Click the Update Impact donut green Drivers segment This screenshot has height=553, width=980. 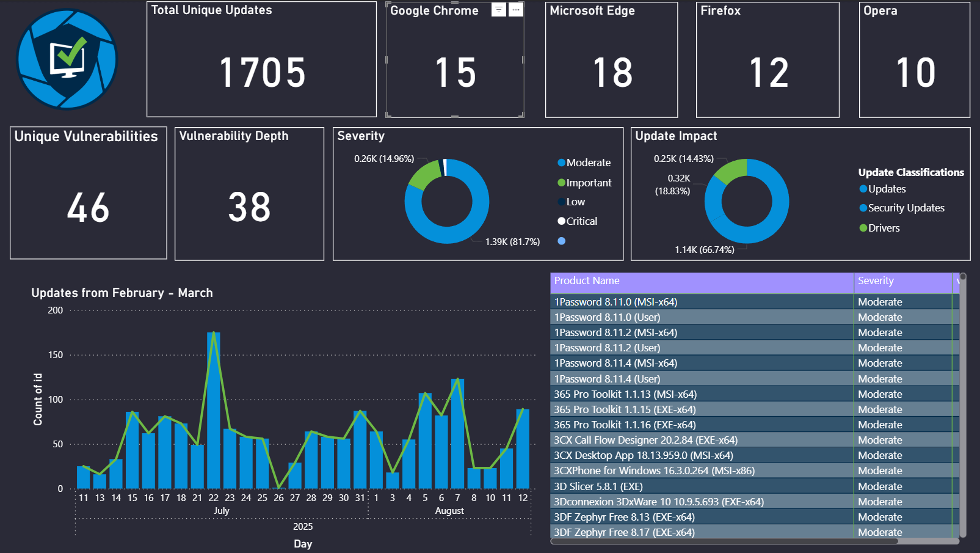pyautogui.click(x=731, y=170)
